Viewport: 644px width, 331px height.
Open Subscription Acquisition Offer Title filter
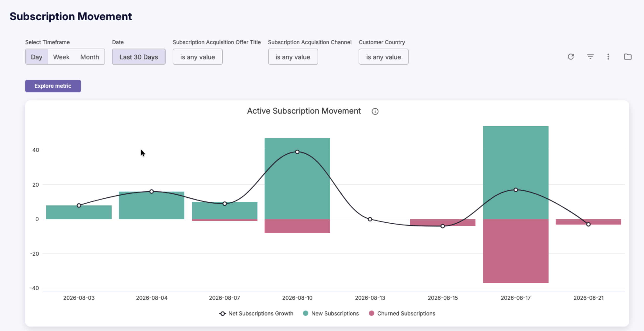(197, 57)
